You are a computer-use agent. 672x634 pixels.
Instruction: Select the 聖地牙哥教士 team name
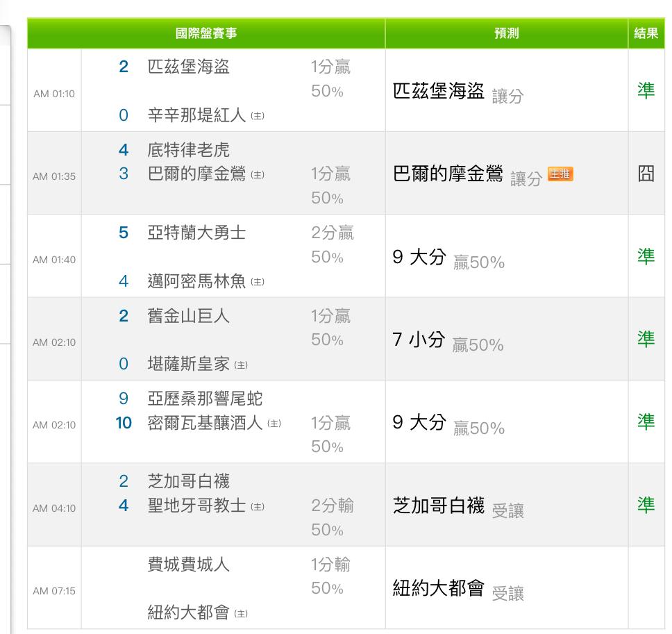coord(196,506)
